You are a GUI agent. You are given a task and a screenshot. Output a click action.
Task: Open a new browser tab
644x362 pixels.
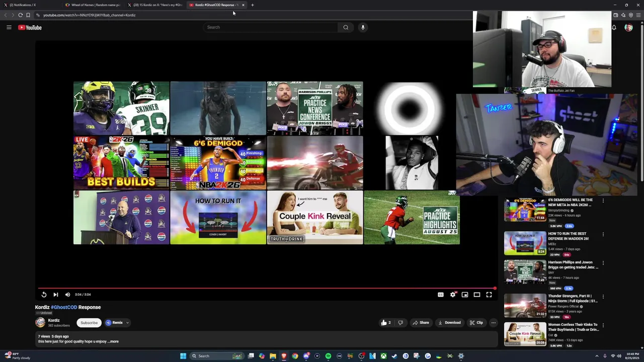[253, 5]
